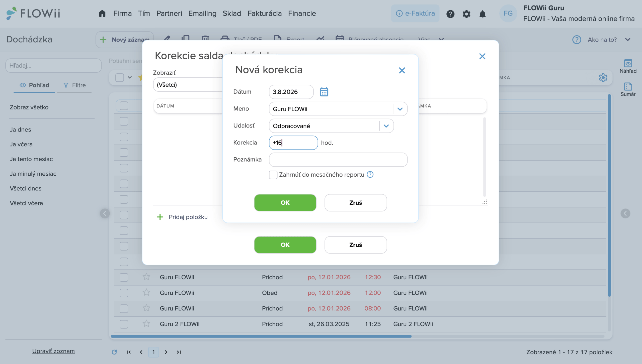Open the Fakturácia menu
642x364 pixels.
264,14
